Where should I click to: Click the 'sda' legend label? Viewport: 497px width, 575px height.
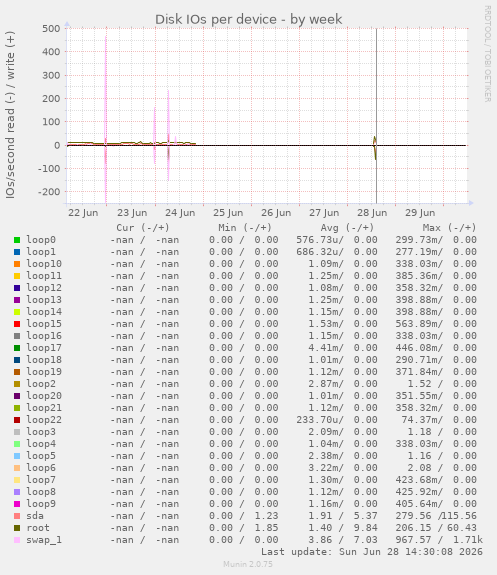pyautogui.click(x=35, y=516)
